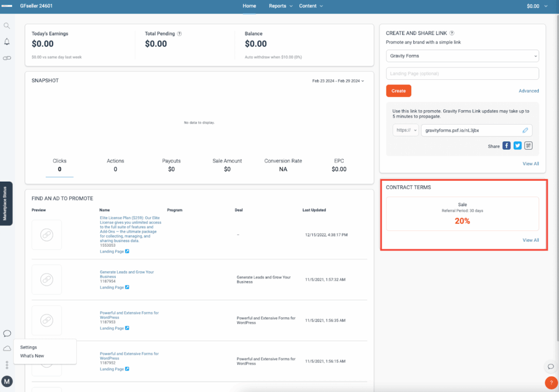Screen dimensions: 559x392
Task: Click the 11/5/2021, 1:57:32 AM timestamp
Action: click(x=325, y=280)
